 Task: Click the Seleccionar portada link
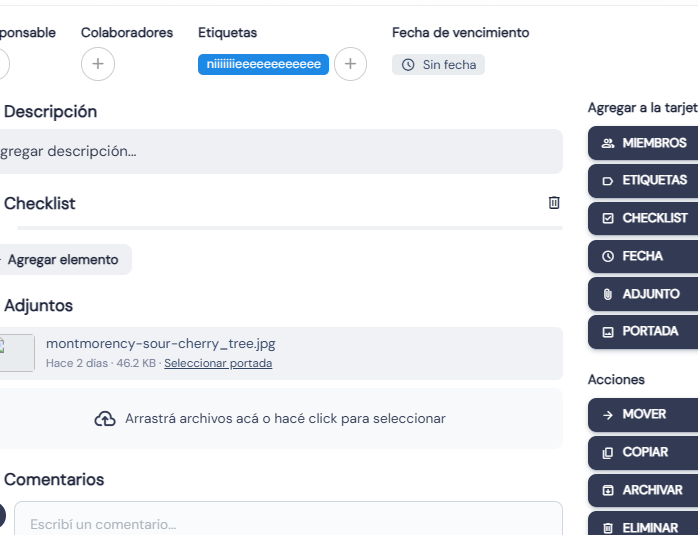(218, 363)
